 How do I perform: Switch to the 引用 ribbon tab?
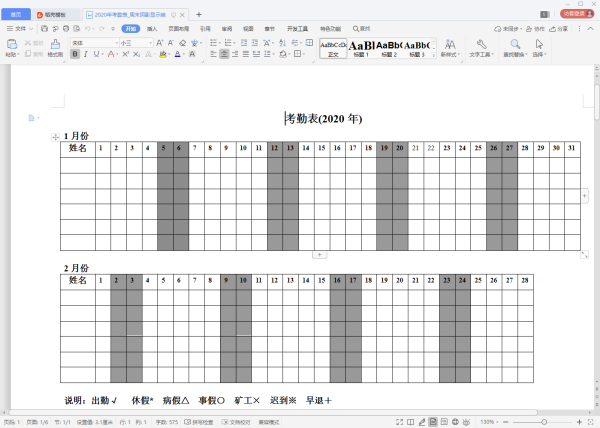205,29
